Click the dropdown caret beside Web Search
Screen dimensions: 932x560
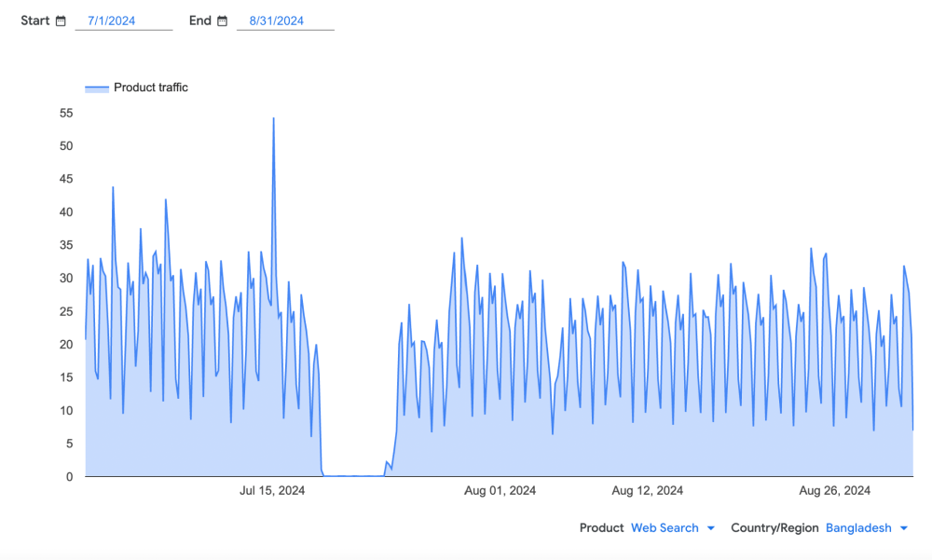710,527
